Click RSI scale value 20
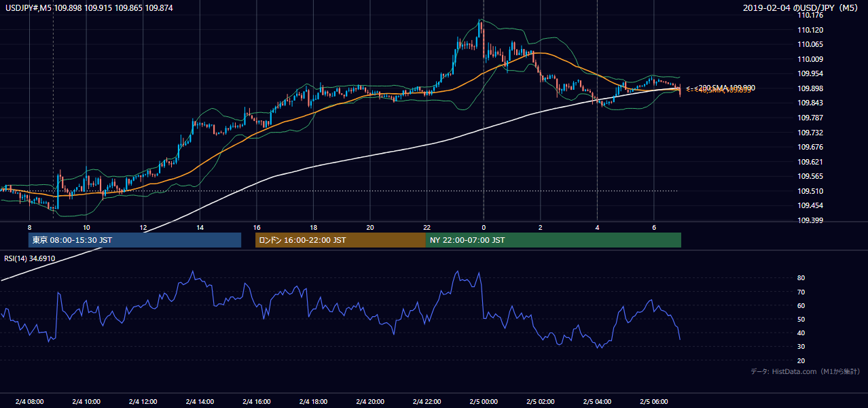Viewport: 868px width, 408px height. coord(801,360)
